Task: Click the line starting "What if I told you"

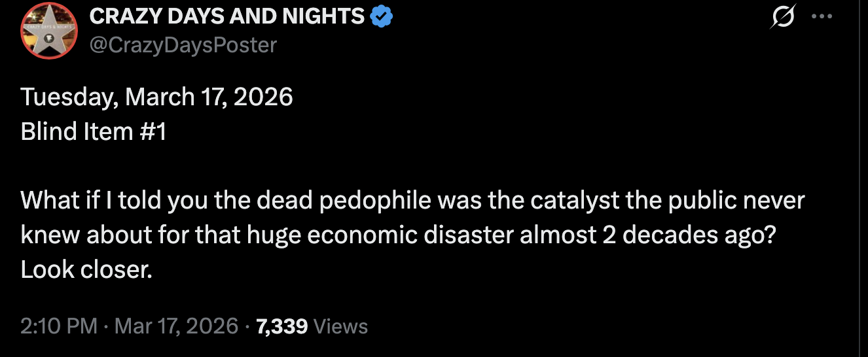Action: tap(412, 200)
